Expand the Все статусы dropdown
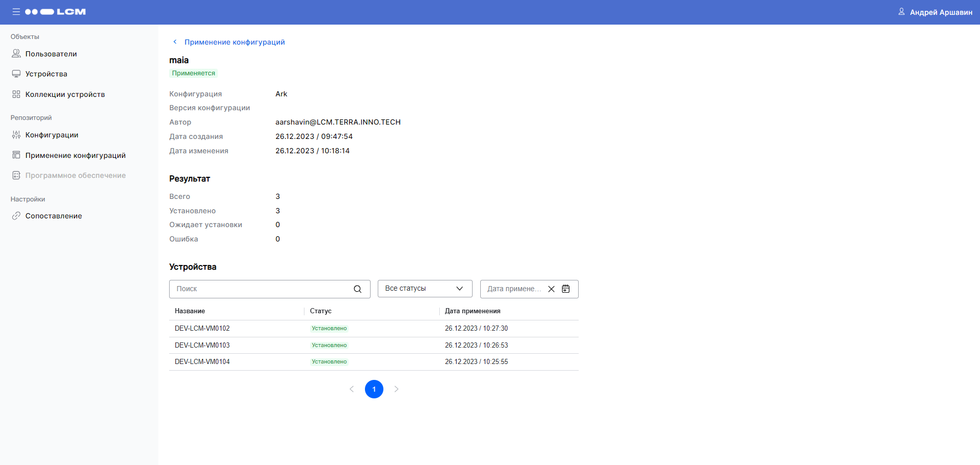This screenshot has width=980, height=465. [x=424, y=289]
